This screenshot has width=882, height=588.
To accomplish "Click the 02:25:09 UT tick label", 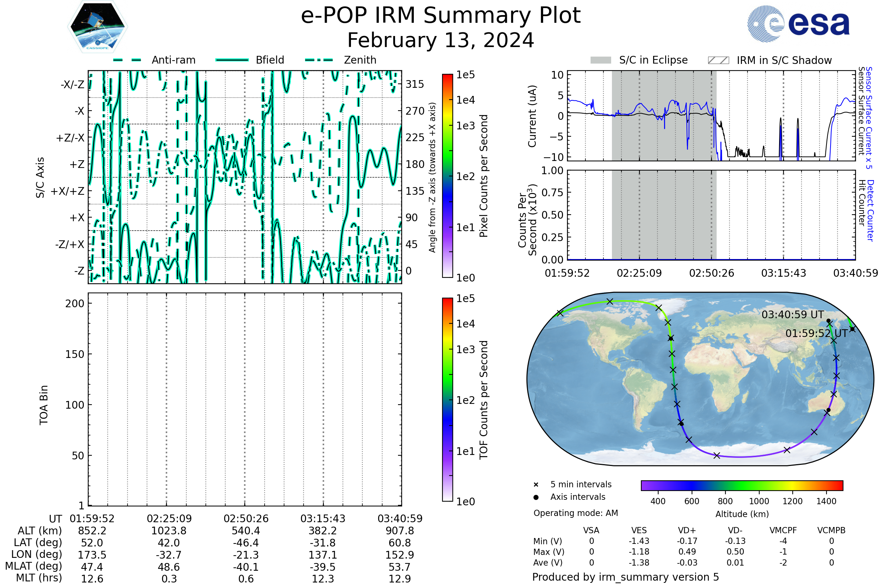I will (x=169, y=519).
